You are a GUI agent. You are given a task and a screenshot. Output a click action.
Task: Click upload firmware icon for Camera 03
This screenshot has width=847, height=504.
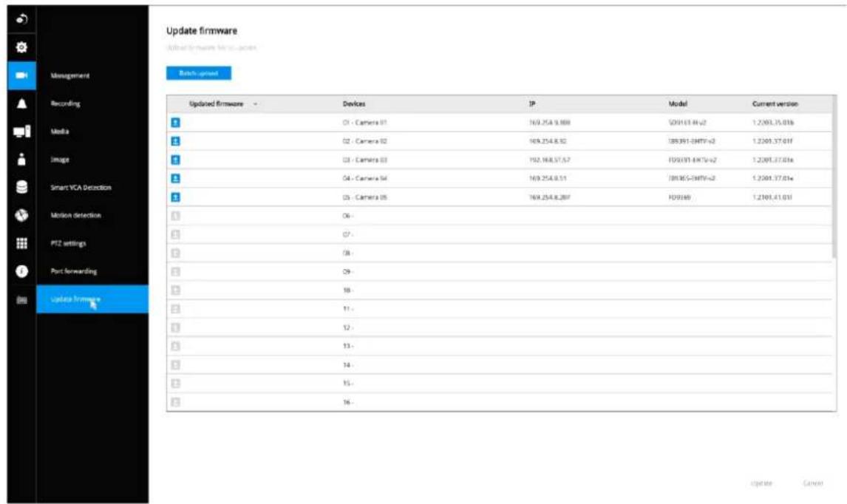[176, 160]
